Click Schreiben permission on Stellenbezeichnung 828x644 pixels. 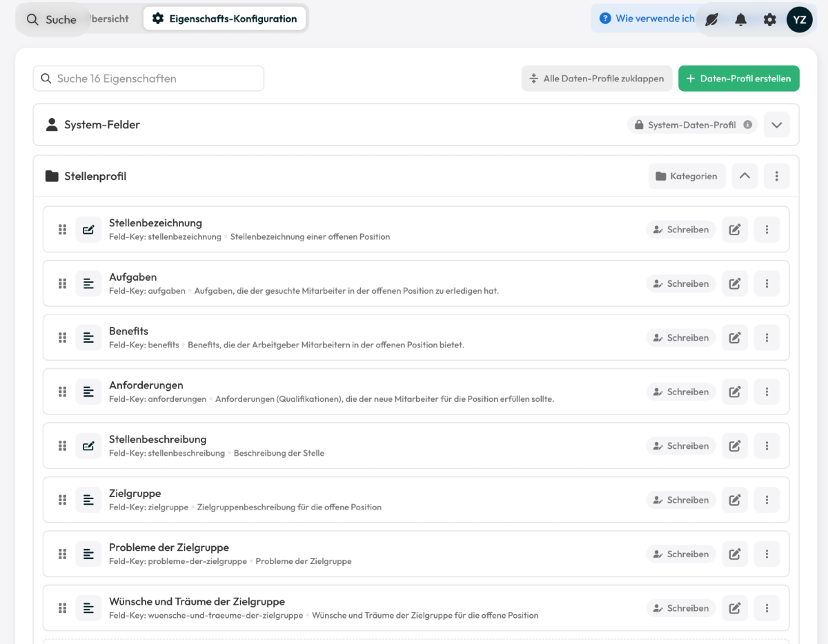pos(681,230)
